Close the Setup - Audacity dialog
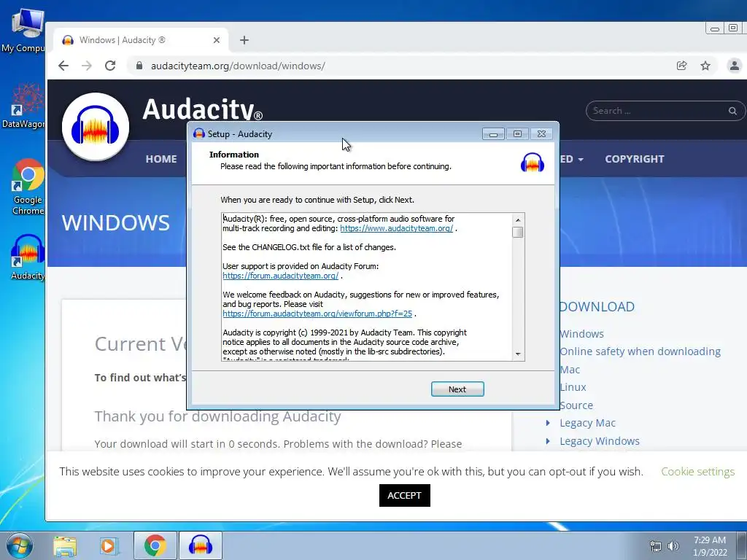Viewport: 747px width, 560px height. (542, 134)
